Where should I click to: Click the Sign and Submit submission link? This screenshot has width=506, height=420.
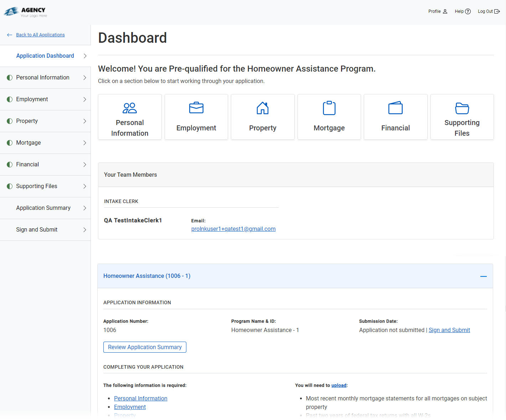pyautogui.click(x=449, y=330)
